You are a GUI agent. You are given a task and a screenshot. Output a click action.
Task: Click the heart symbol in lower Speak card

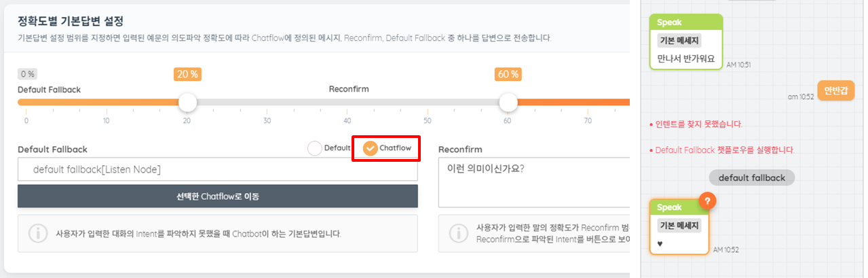pos(661,243)
